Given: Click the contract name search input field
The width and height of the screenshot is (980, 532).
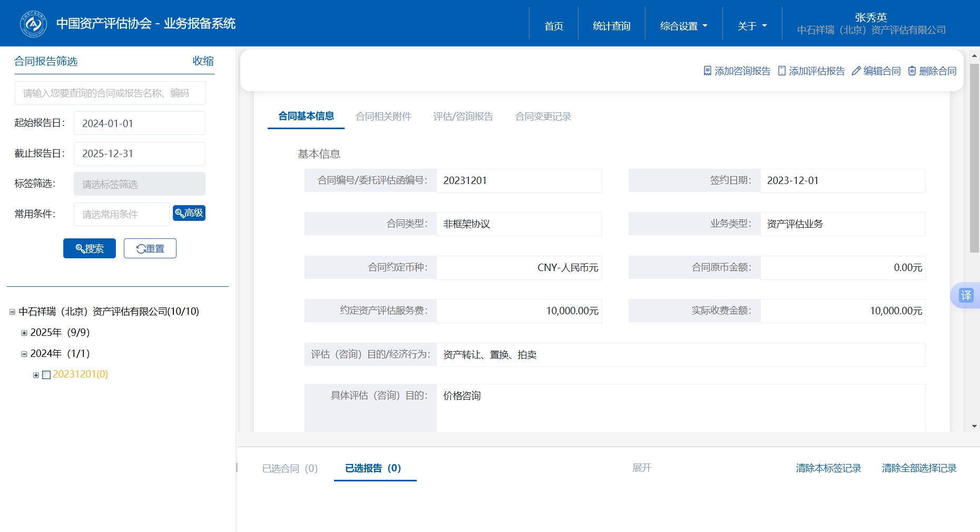Looking at the screenshot, I should (x=110, y=93).
